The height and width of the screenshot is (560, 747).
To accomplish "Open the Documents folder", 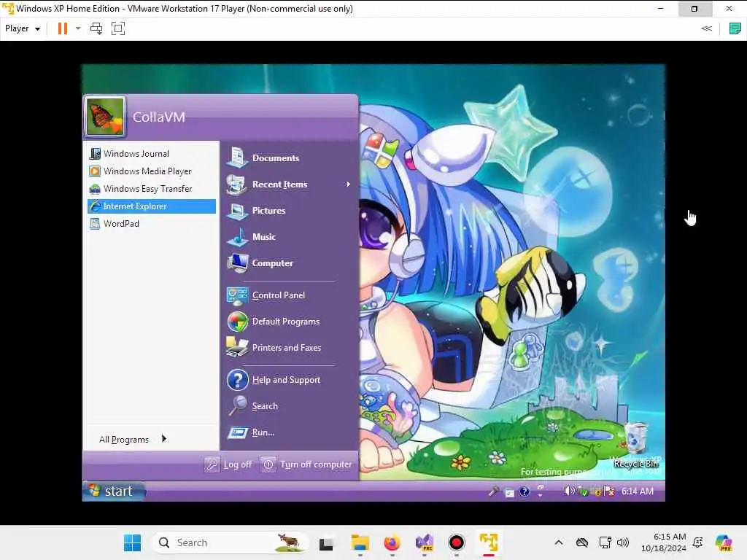I will 275,158.
